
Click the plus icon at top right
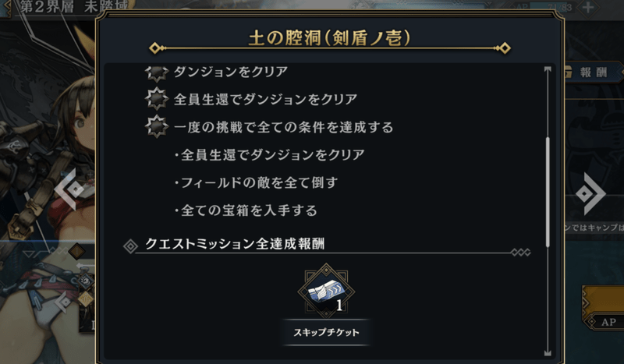[599, 6]
